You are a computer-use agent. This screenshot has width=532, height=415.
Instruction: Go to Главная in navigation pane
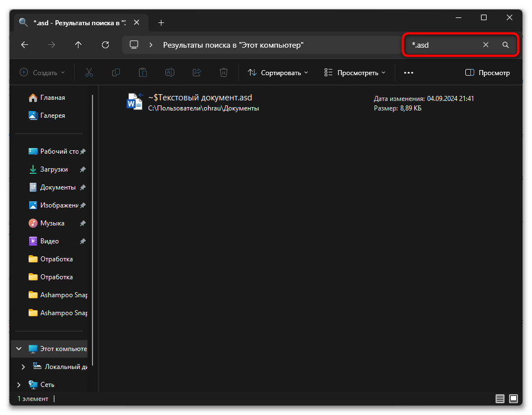[x=52, y=98]
